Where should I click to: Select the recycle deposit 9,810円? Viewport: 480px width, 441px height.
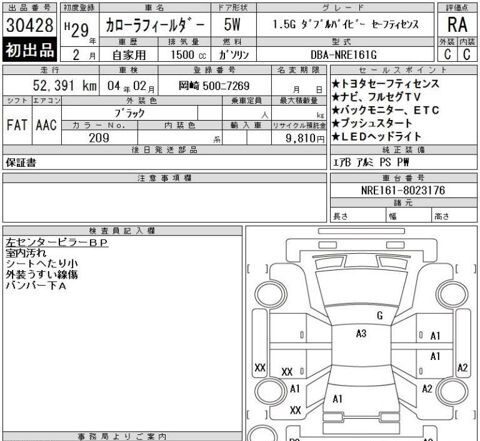pyautogui.click(x=305, y=138)
